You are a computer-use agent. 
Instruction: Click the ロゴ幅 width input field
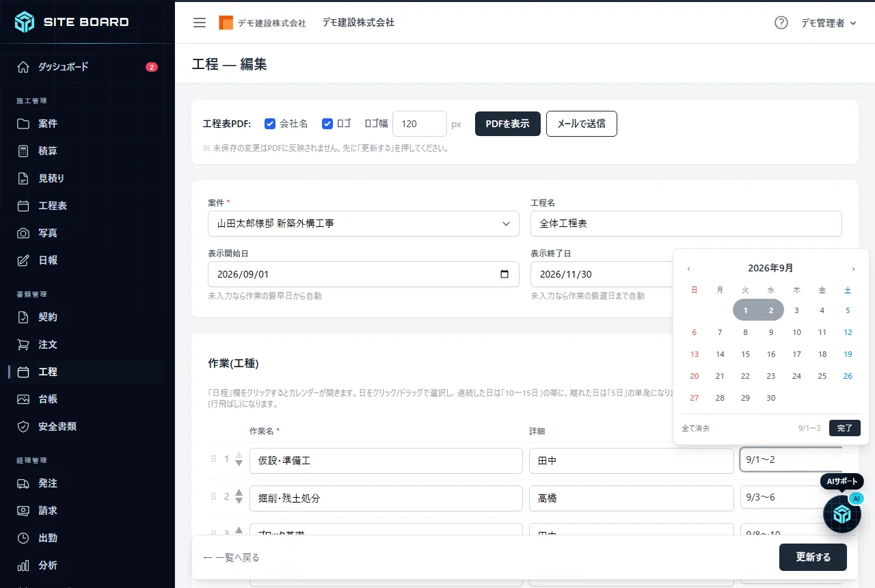click(420, 124)
